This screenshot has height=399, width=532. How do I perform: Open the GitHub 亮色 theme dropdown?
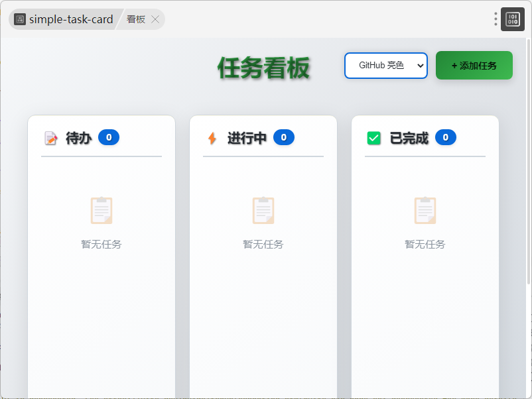coord(385,66)
